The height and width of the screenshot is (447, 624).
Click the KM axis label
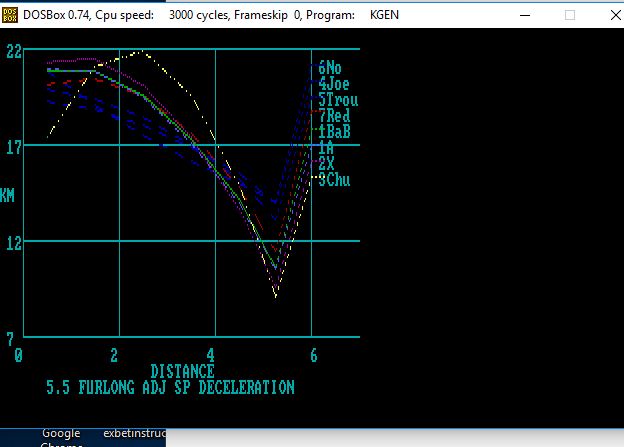point(7,195)
